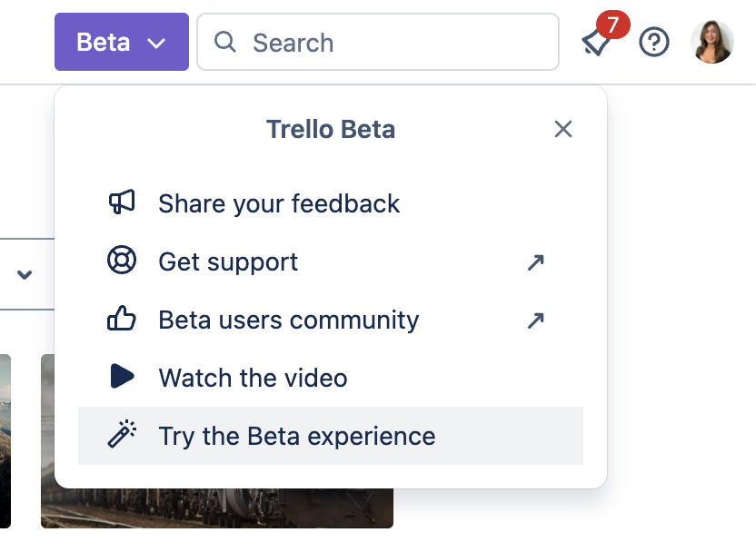Open the feedback tag icon with notification badge
The width and height of the screenshot is (756, 552).
pyautogui.click(x=597, y=42)
